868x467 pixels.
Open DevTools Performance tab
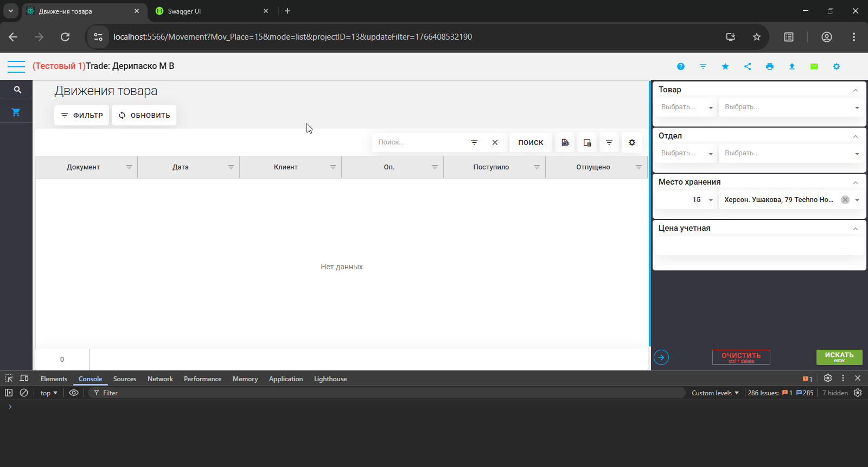coord(202,379)
